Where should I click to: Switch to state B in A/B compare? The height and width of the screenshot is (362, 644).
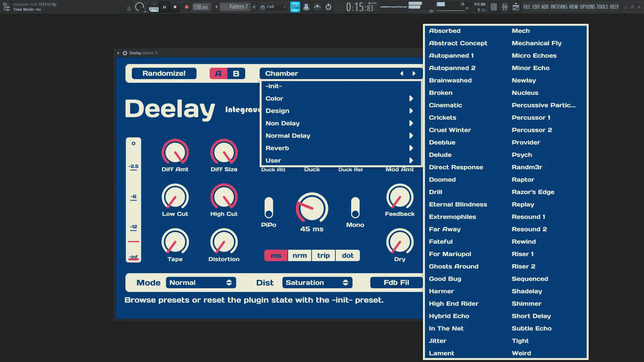[236, 73]
